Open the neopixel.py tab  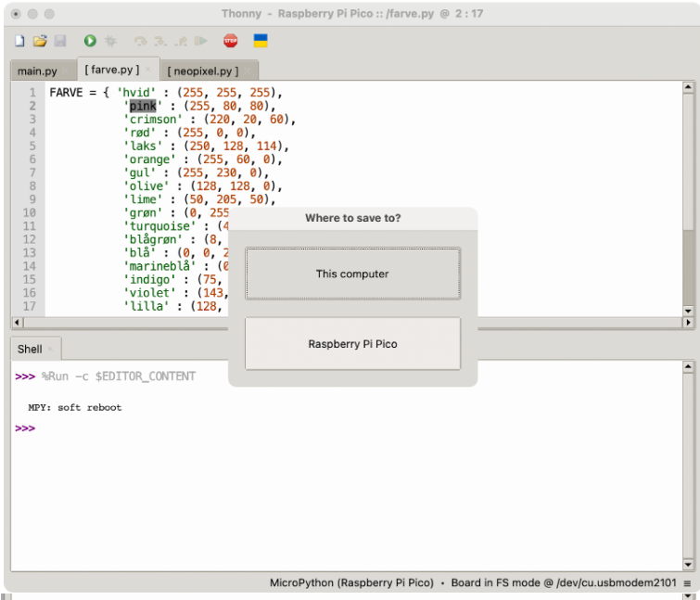203,71
